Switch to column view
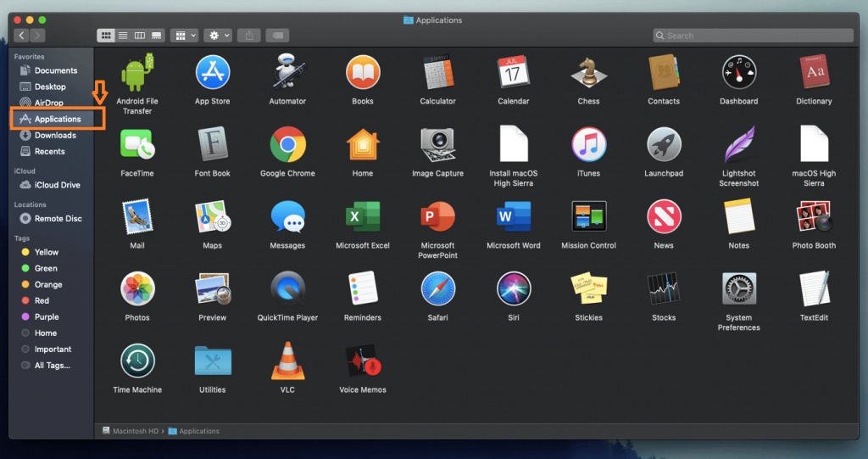Viewport: 868px width, 459px height. coord(140,36)
